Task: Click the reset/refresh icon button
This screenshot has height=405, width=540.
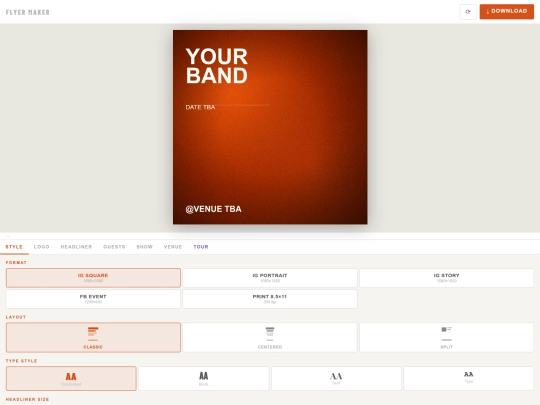Action: pyautogui.click(x=468, y=12)
